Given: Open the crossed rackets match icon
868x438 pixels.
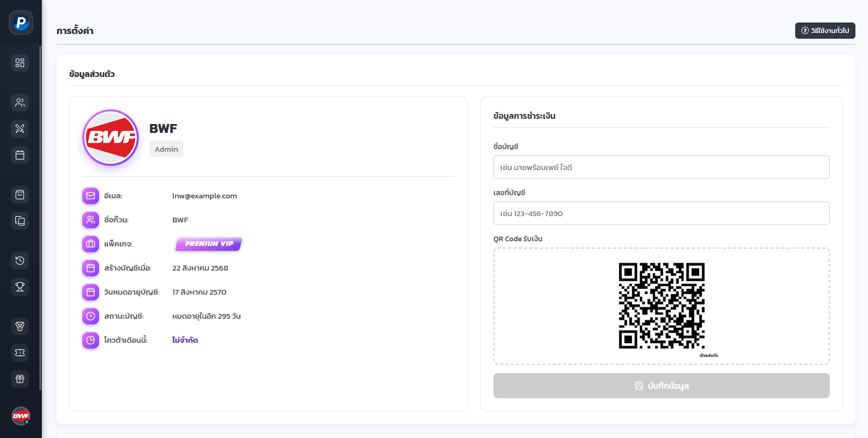Looking at the screenshot, I should 20,129.
